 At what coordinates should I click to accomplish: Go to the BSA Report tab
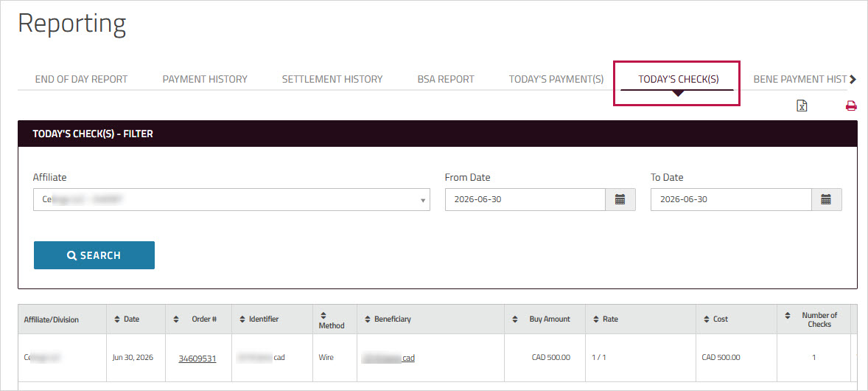point(446,80)
